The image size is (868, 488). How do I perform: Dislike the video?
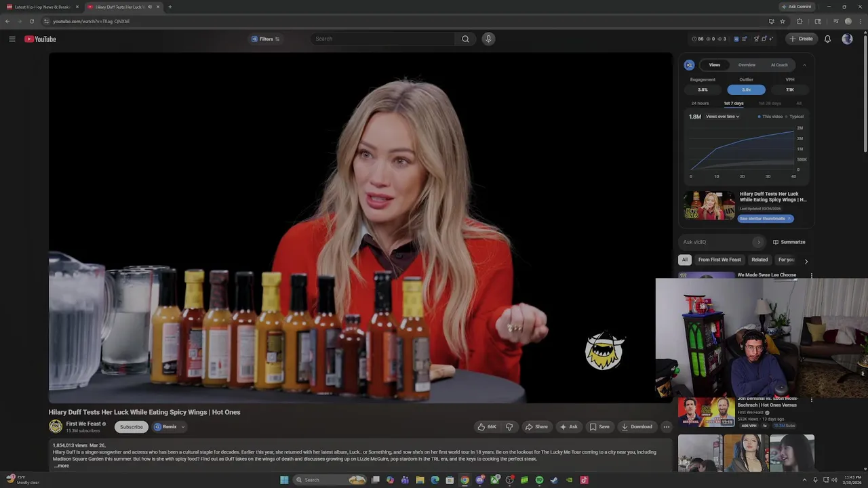509,427
